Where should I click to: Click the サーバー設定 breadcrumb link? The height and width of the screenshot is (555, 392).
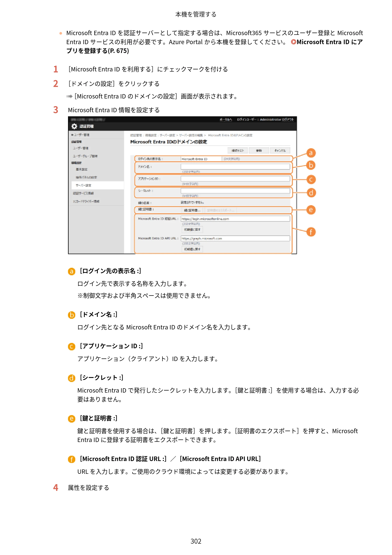point(167,135)
